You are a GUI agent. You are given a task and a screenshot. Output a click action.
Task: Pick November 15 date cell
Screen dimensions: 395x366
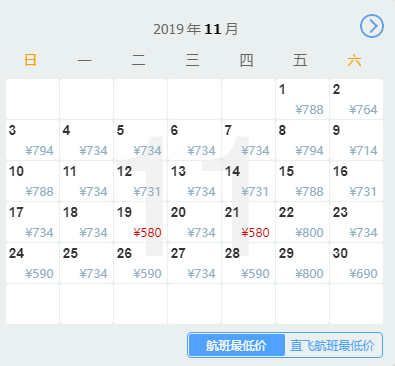302,181
